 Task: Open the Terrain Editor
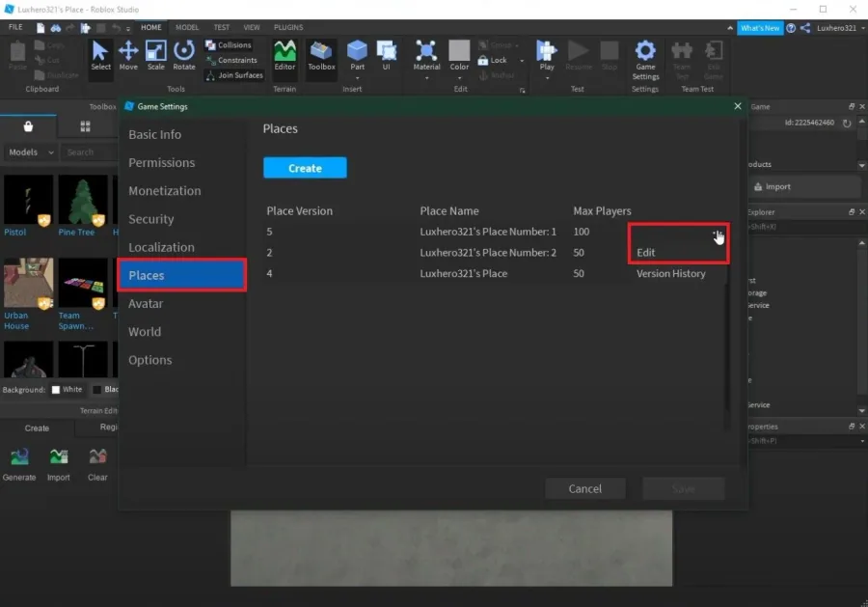coord(285,56)
